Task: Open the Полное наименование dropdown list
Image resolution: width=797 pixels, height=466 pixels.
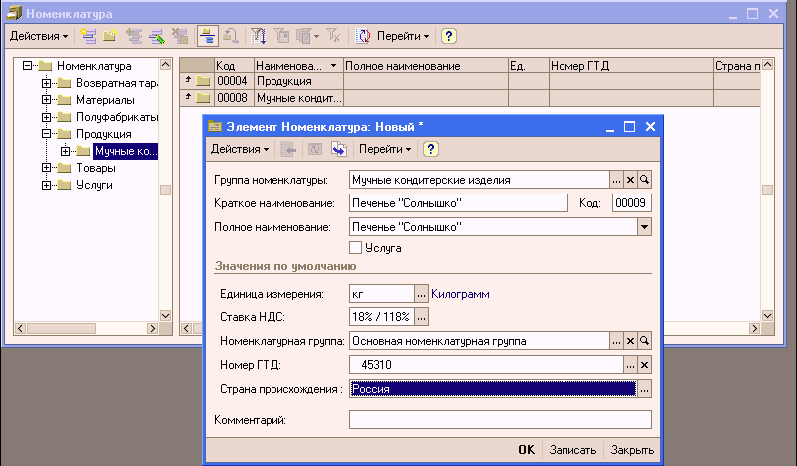Action: [x=644, y=227]
